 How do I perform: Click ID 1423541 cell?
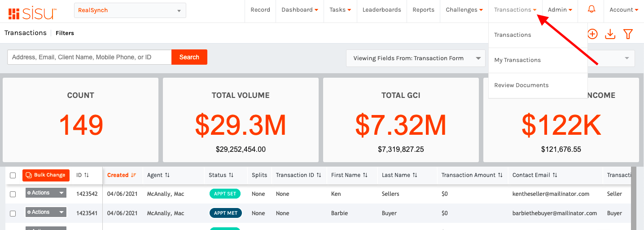(87, 213)
